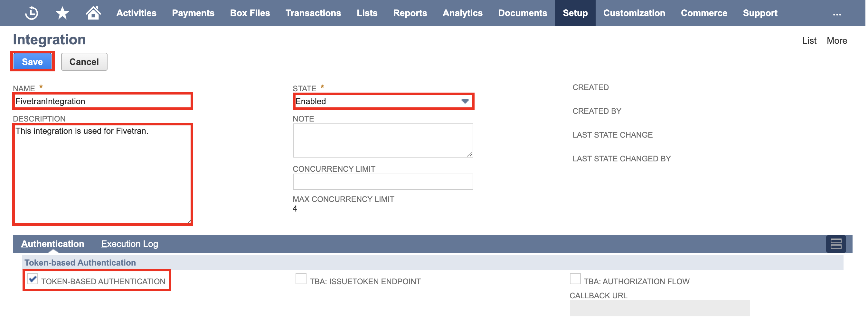Open the Payments menu

click(193, 13)
